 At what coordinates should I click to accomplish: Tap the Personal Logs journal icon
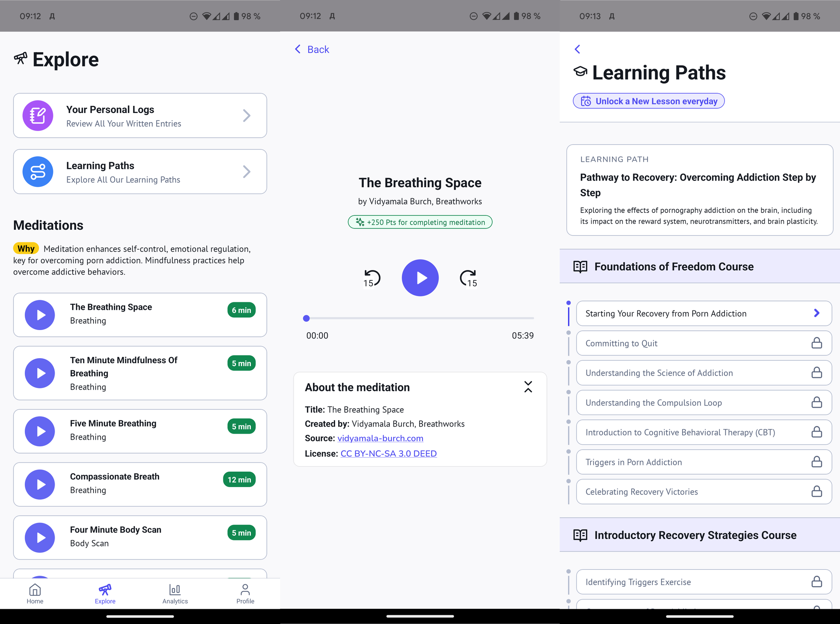click(37, 115)
